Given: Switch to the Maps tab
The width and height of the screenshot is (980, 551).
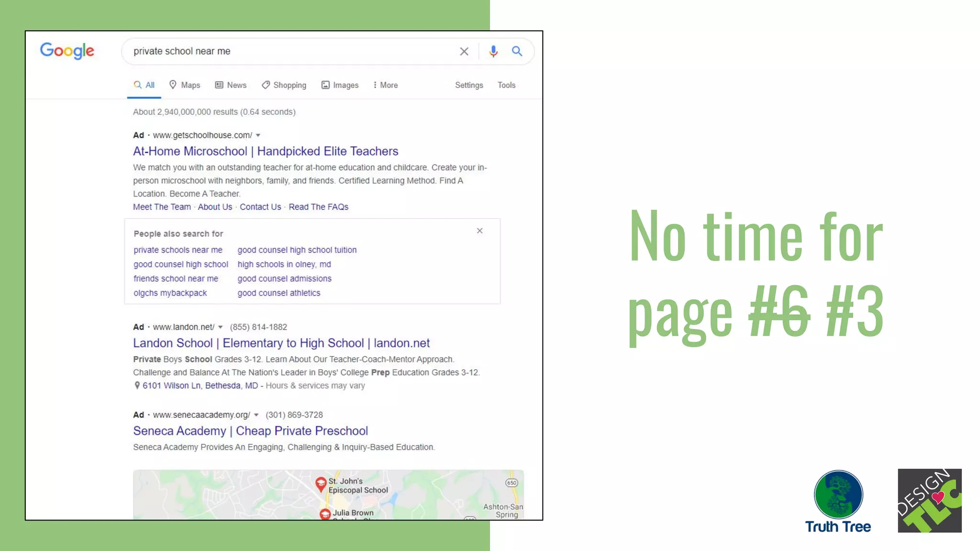Looking at the screenshot, I should click(185, 85).
